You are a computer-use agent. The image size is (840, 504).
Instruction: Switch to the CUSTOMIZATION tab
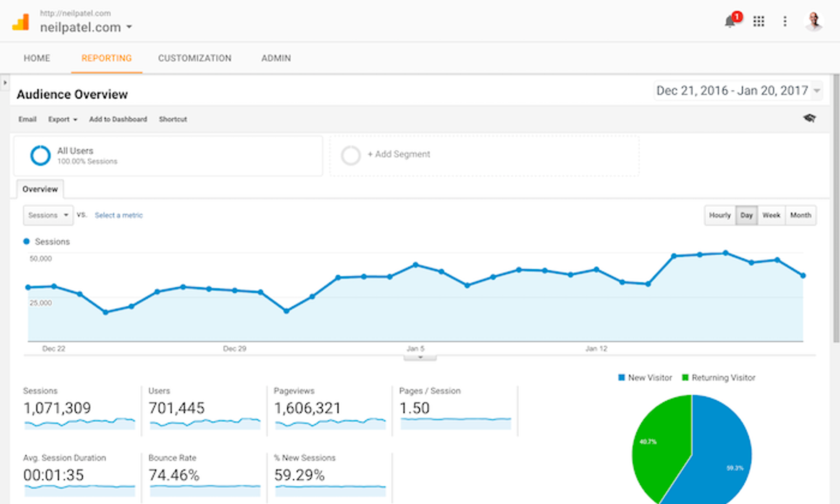(194, 58)
